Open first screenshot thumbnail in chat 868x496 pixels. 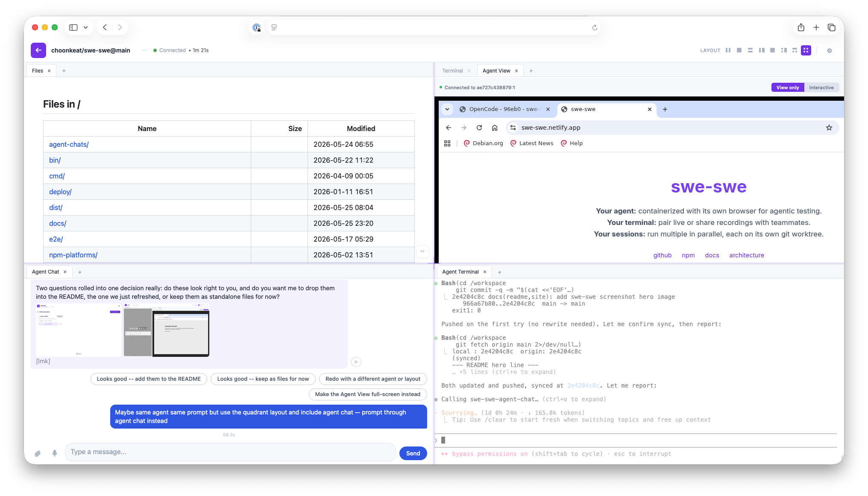tap(79, 330)
